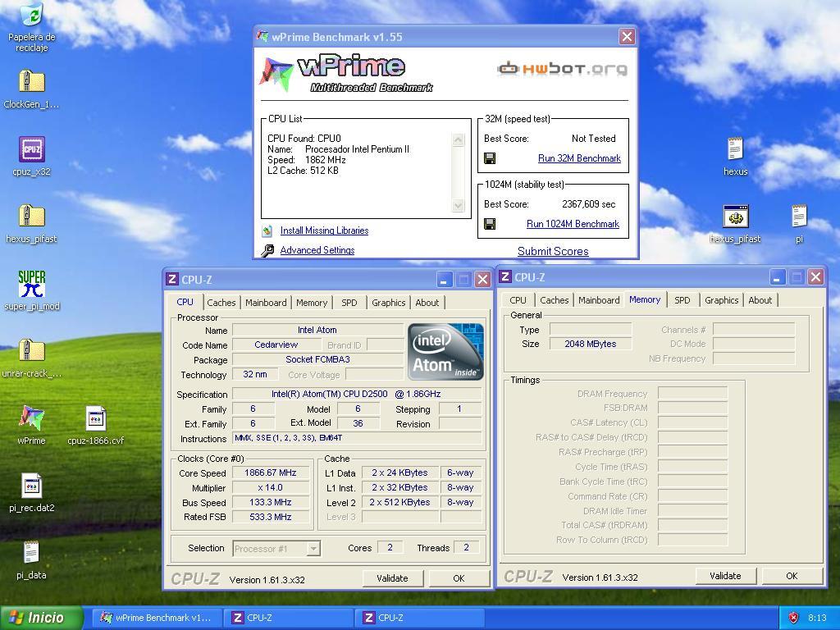Image resolution: width=840 pixels, height=630 pixels.
Task: Select the pi_data text file icon
Action: pos(32,552)
